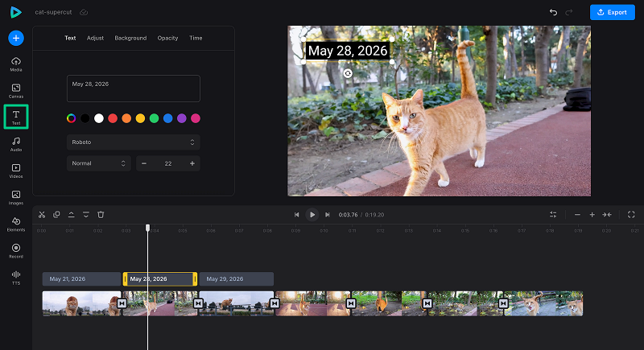Select the yellow color swatch
This screenshot has width=644, height=350.
tap(140, 118)
